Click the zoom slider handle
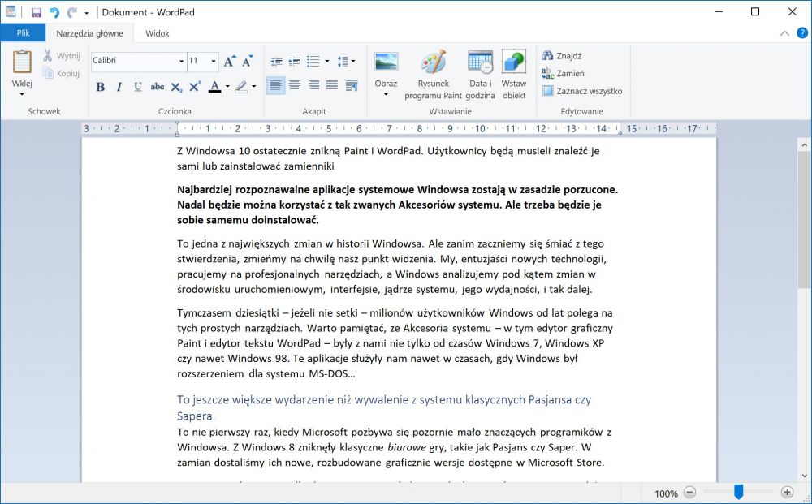 tap(738, 492)
